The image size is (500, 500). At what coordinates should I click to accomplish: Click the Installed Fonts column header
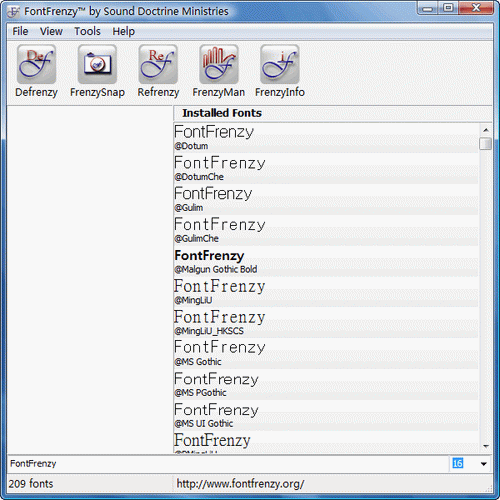pos(332,113)
